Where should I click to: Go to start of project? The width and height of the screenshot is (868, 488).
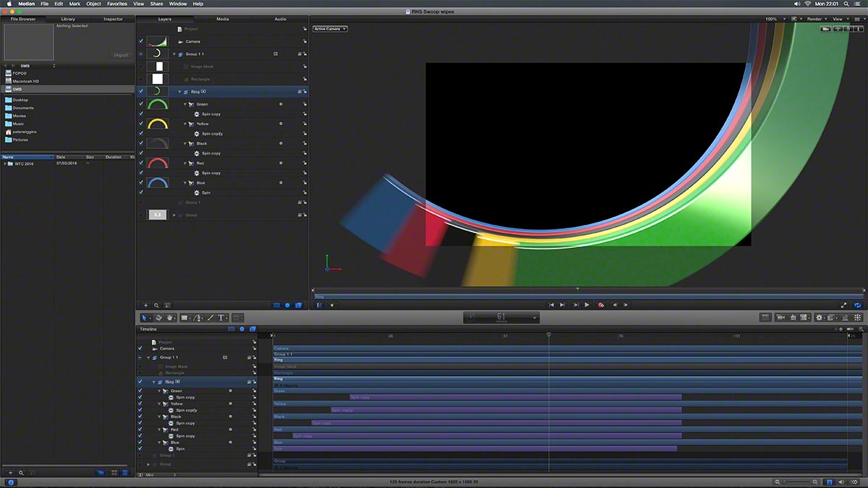click(x=551, y=305)
